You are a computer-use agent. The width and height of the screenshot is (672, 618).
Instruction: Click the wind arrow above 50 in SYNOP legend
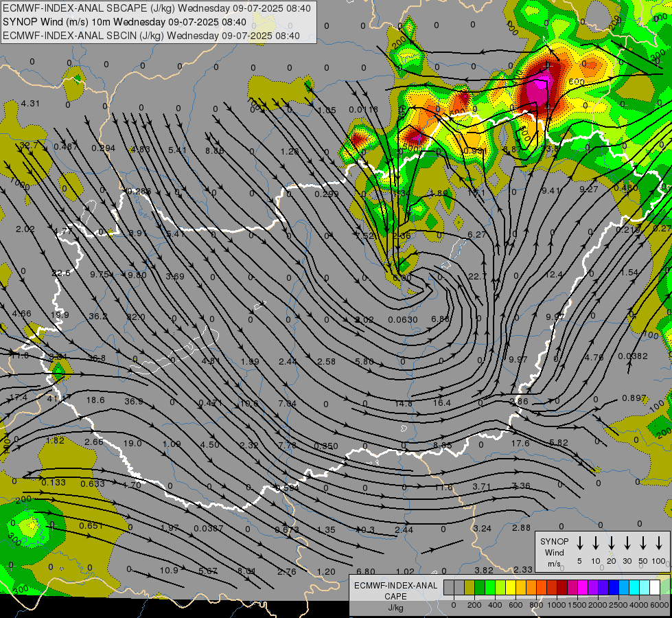click(643, 543)
